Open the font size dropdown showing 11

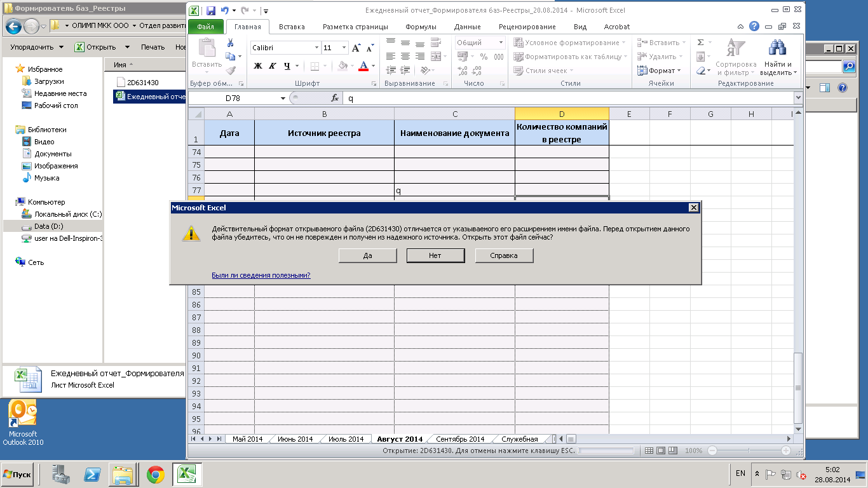(344, 48)
